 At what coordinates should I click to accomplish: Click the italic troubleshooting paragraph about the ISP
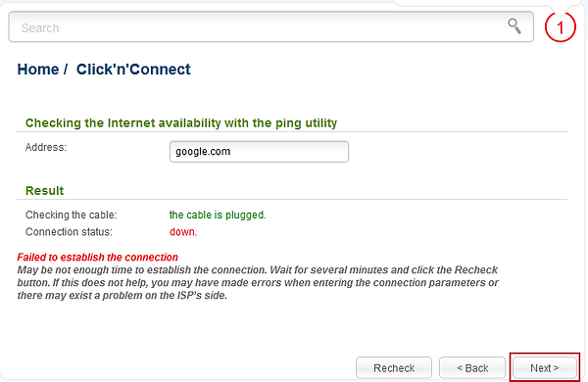pyautogui.click(x=258, y=283)
